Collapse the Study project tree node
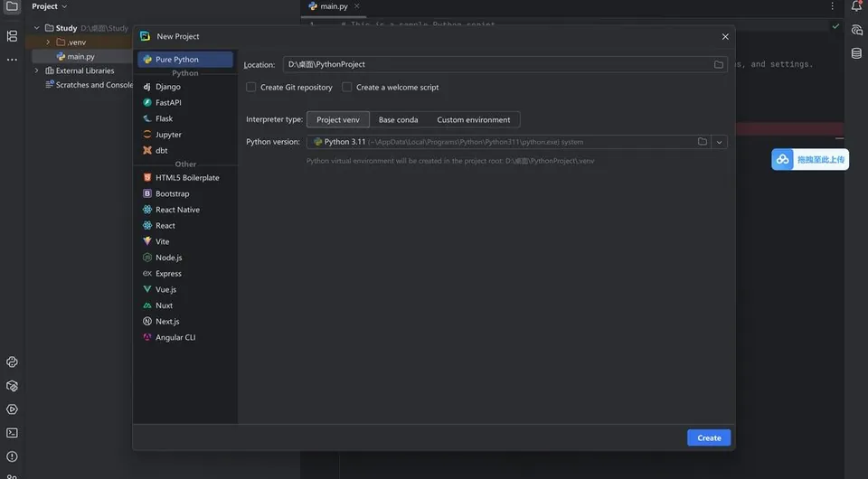 (x=36, y=28)
